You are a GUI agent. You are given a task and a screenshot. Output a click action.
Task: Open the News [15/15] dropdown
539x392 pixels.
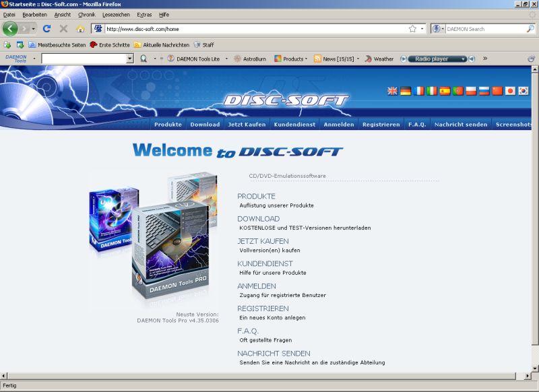tap(358, 59)
